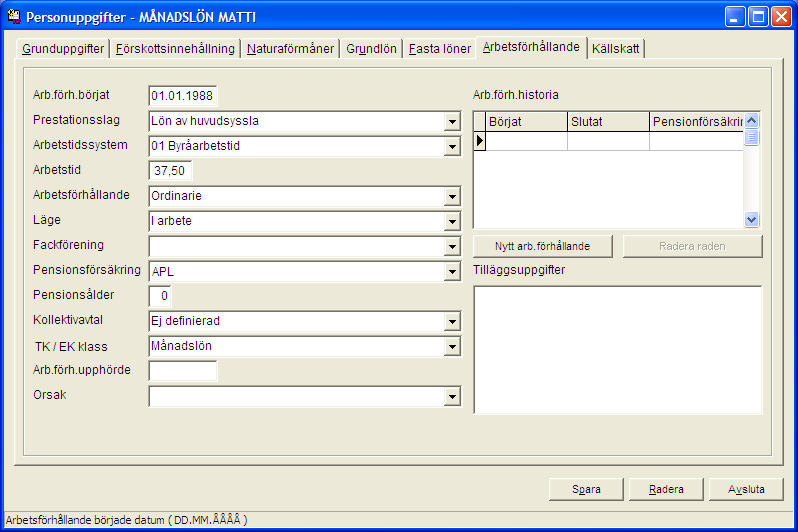
Task: Maximize the Personuppgifter window
Action: click(x=758, y=17)
